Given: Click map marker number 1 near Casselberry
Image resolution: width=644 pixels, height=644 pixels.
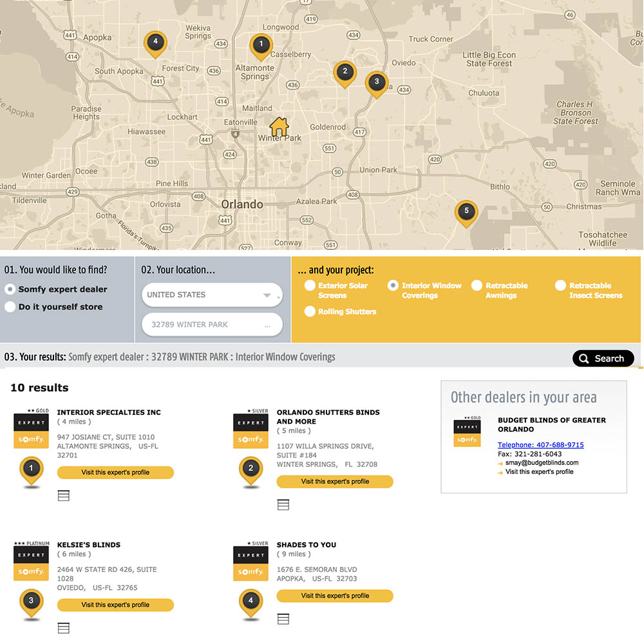Looking at the screenshot, I should click(261, 47).
